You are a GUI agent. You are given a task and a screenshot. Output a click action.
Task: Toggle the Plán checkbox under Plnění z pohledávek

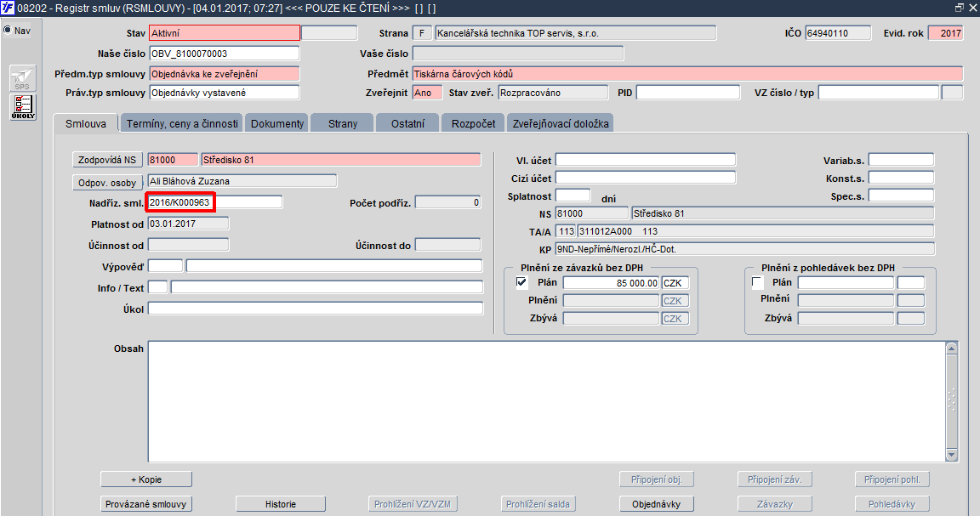(757, 282)
